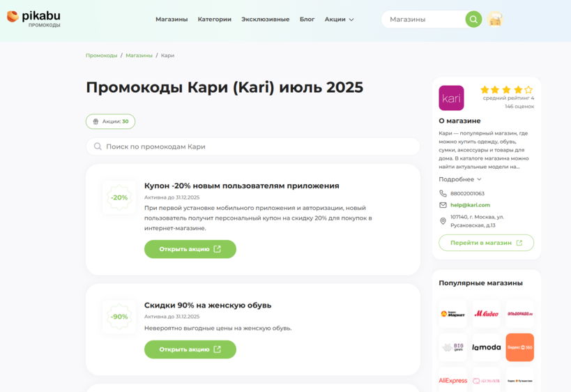The height and width of the screenshot is (392, 571).
Task: Click the location pin icon by the address
Action: (x=443, y=221)
